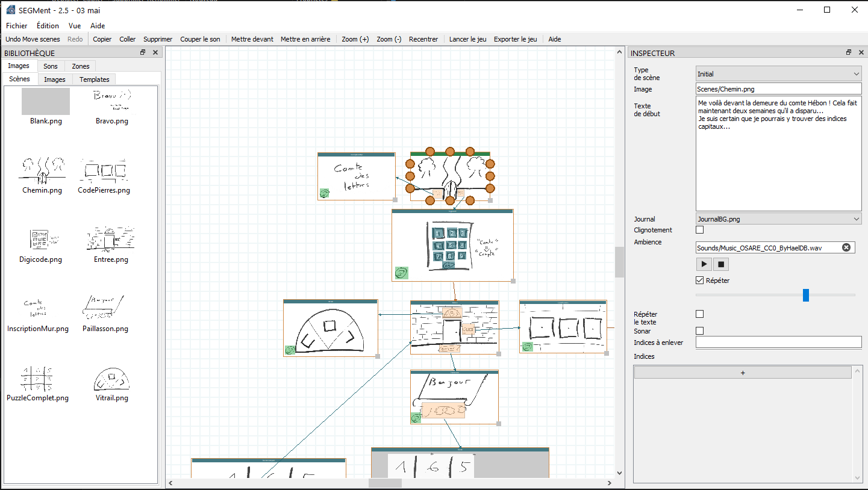
Task: Pick the Vitrail.png scene in library
Action: tap(111, 383)
